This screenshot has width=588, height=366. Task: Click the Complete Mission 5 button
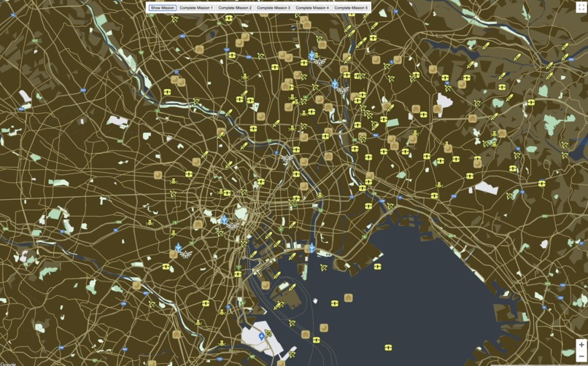pos(351,7)
